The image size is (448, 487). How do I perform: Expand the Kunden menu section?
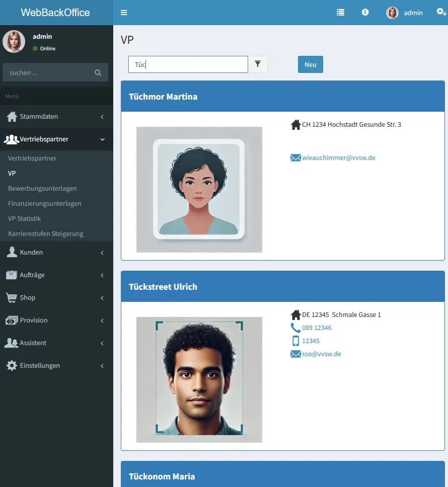click(56, 252)
